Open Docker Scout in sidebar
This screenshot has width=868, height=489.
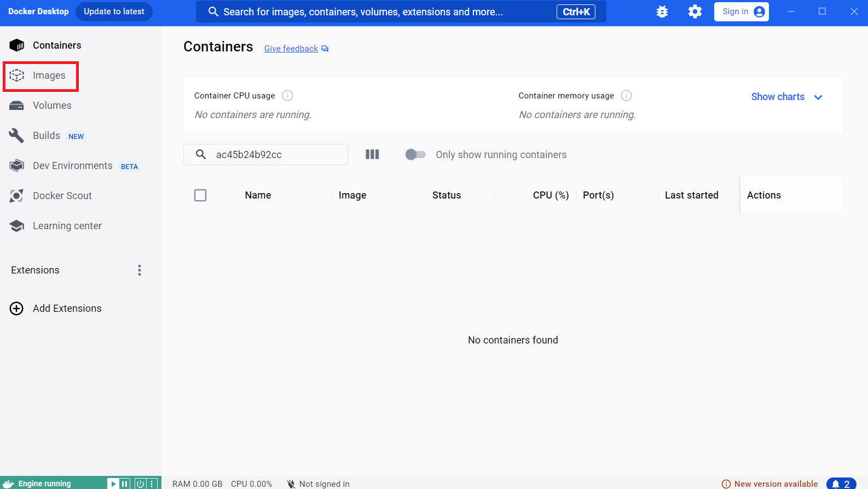pos(62,196)
